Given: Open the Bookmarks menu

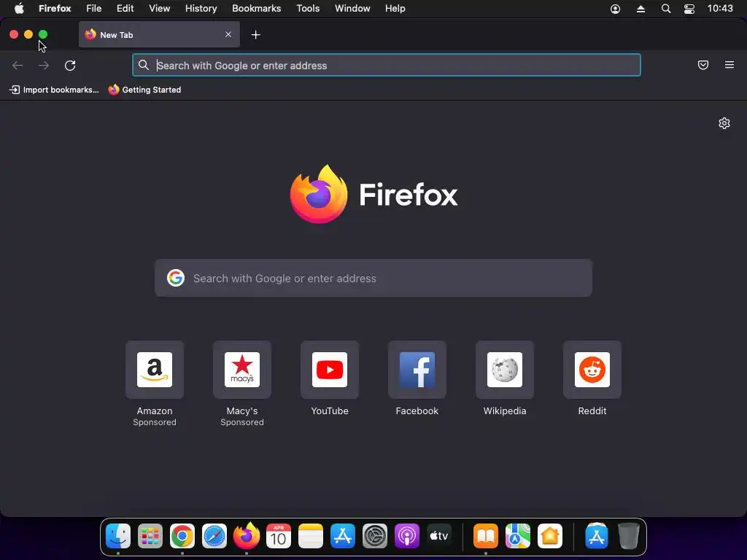Looking at the screenshot, I should (x=256, y=9).
